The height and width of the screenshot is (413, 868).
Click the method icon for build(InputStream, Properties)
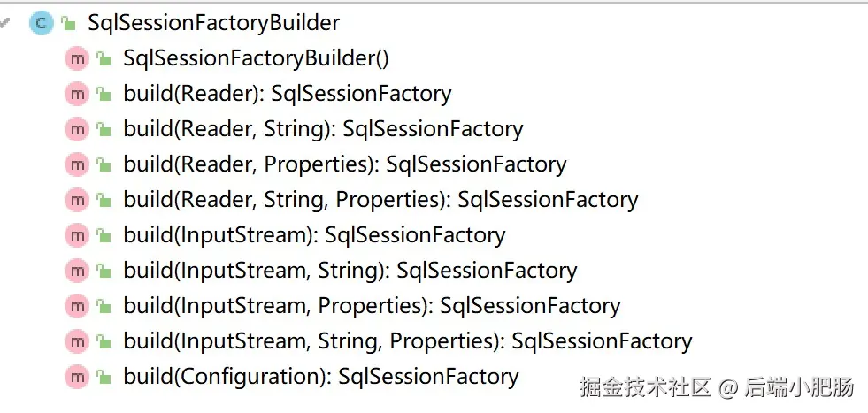77,306
